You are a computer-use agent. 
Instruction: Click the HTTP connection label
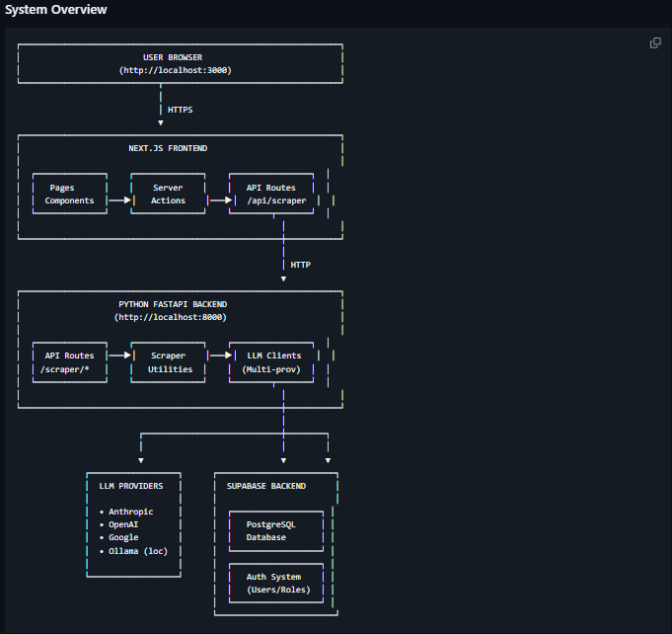pyautogui.click(x=301, y=265)
